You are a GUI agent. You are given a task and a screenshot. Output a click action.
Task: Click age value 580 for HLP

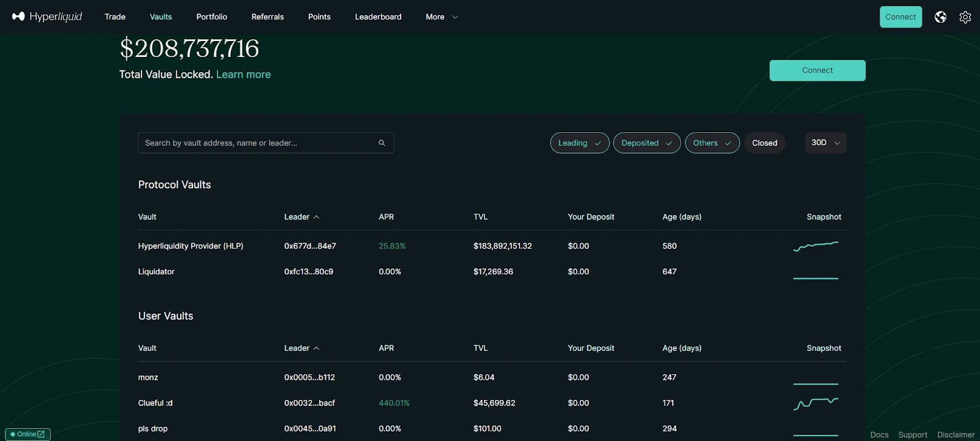coord(669,246)
